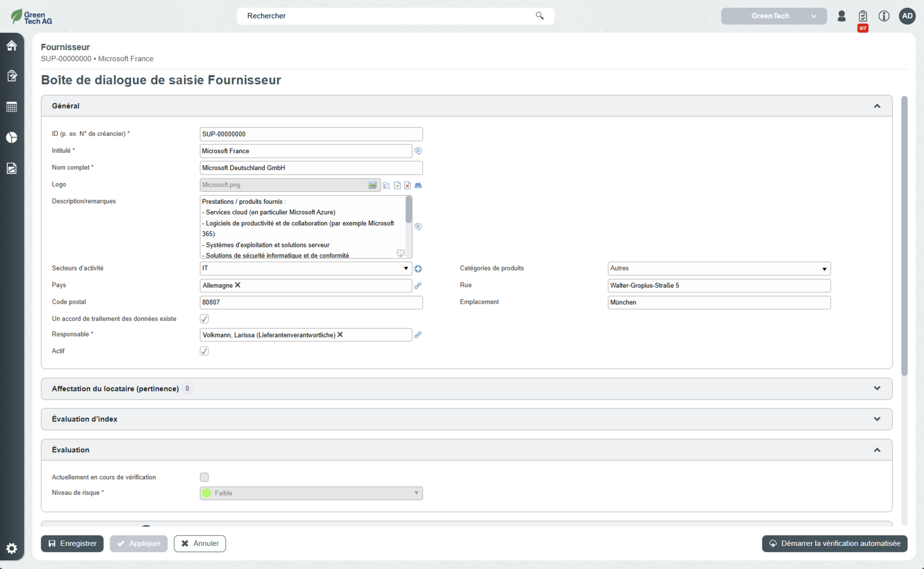This screenshot has height=569, width=924.
Task: Click the binoculars icon next to Logo field
Action: (x=418, y=185)
